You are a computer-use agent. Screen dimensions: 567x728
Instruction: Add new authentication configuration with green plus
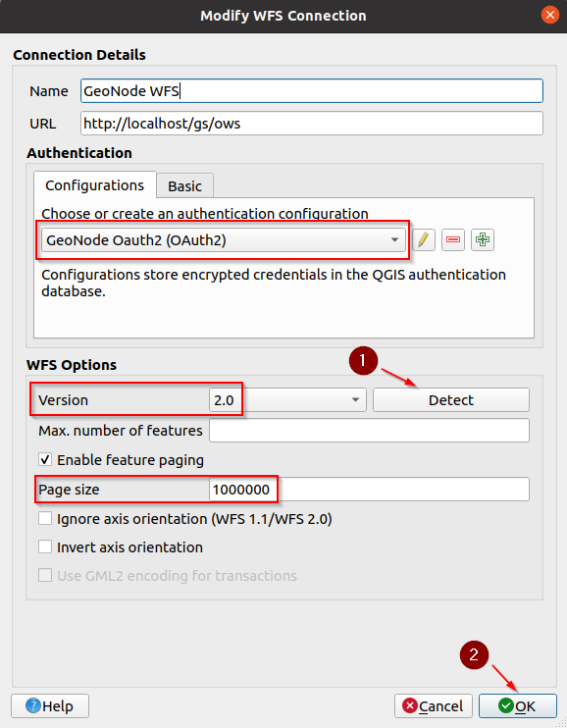pos(483,240)
